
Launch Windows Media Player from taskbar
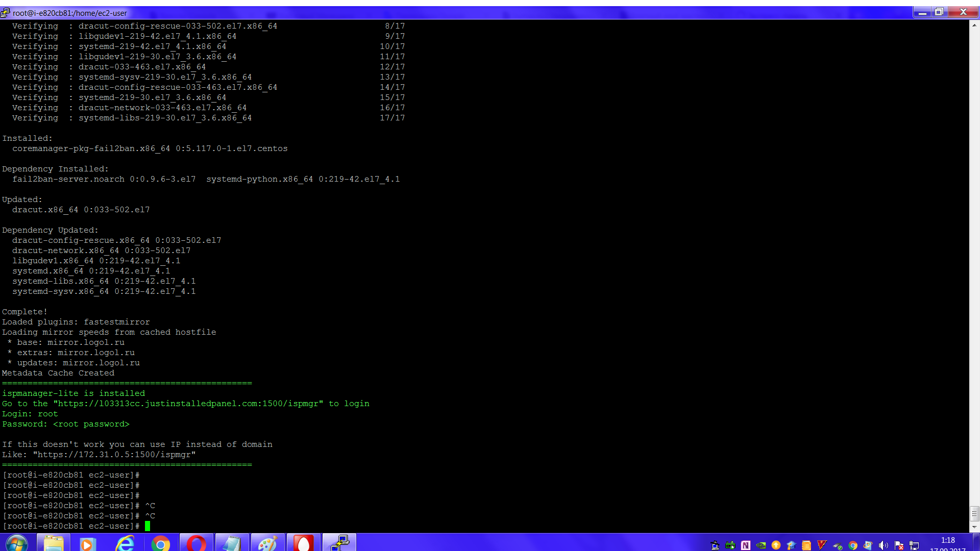[x=88, y=543]
